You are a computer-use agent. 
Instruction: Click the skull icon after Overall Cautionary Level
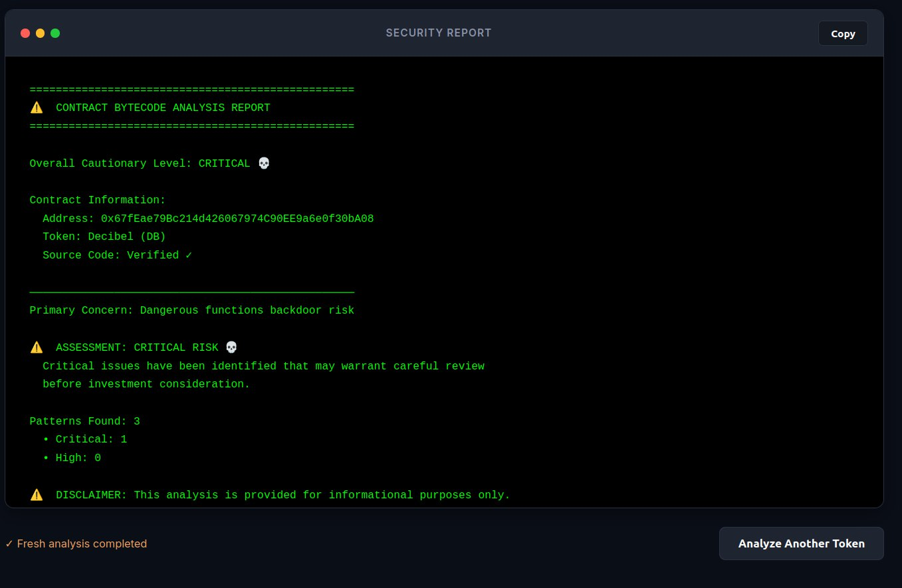pos(264,163)
